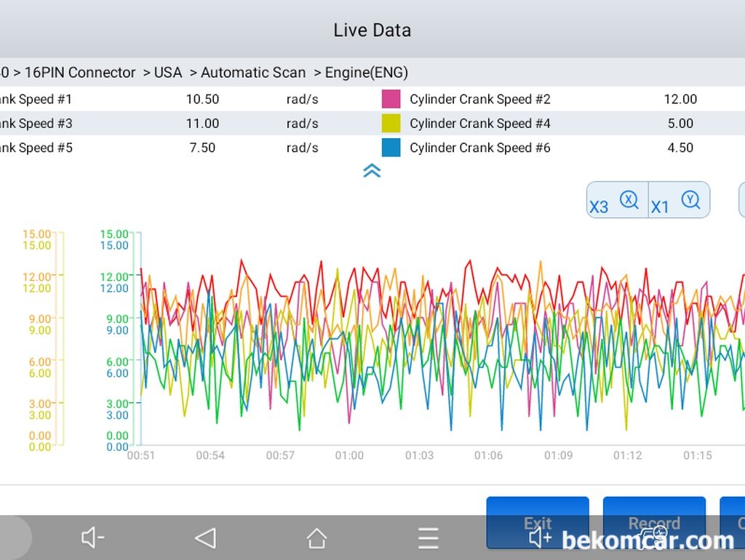Click the 4.50 value for Crank Speed #6
The width and height of the screenshot is (745, 560).
click(680, 147)
